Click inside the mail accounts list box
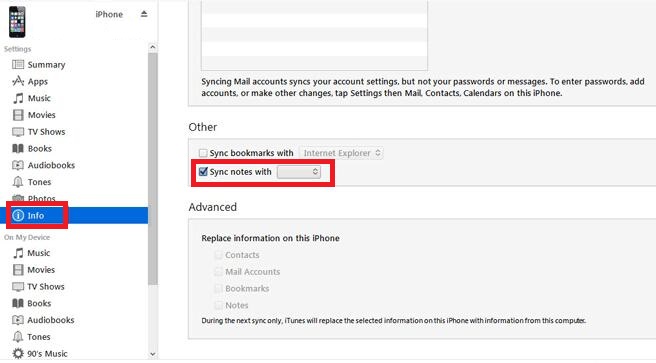Image resolution: width=656 pixels, height=363 pixels. coord(314,35)
